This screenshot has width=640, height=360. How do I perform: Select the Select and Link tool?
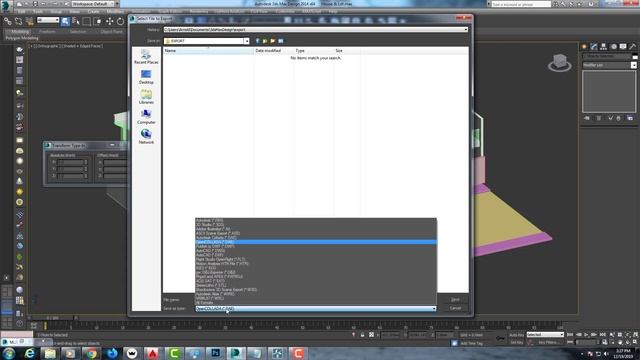8,21
